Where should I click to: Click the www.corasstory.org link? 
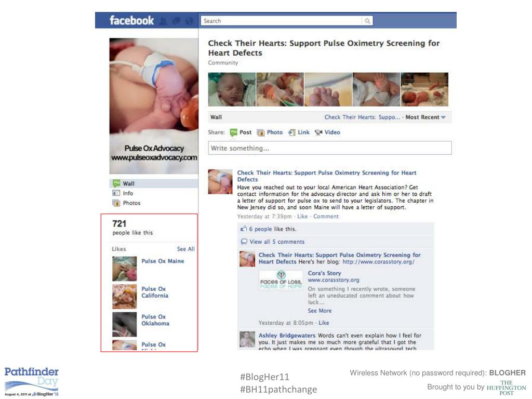point(334,280)
